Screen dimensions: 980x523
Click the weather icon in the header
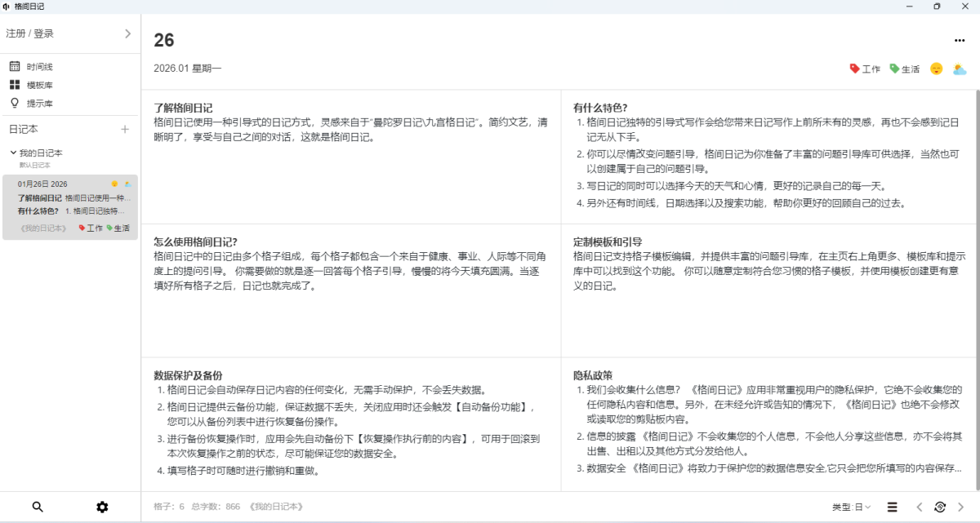[x=960, y=69]
